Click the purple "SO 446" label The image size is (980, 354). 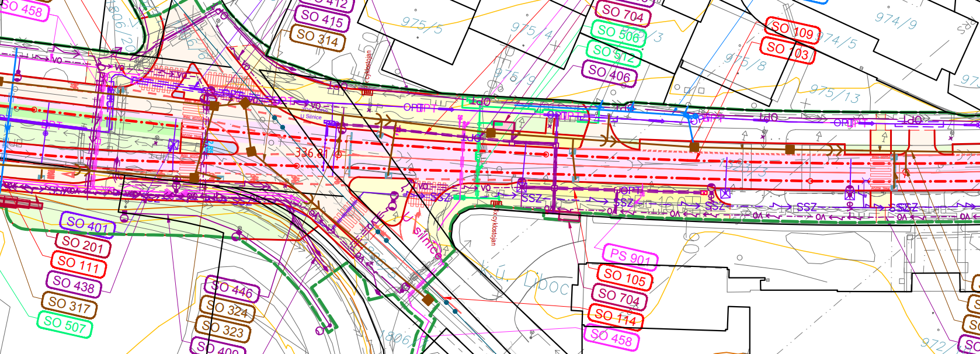click(x=231, y=289)
